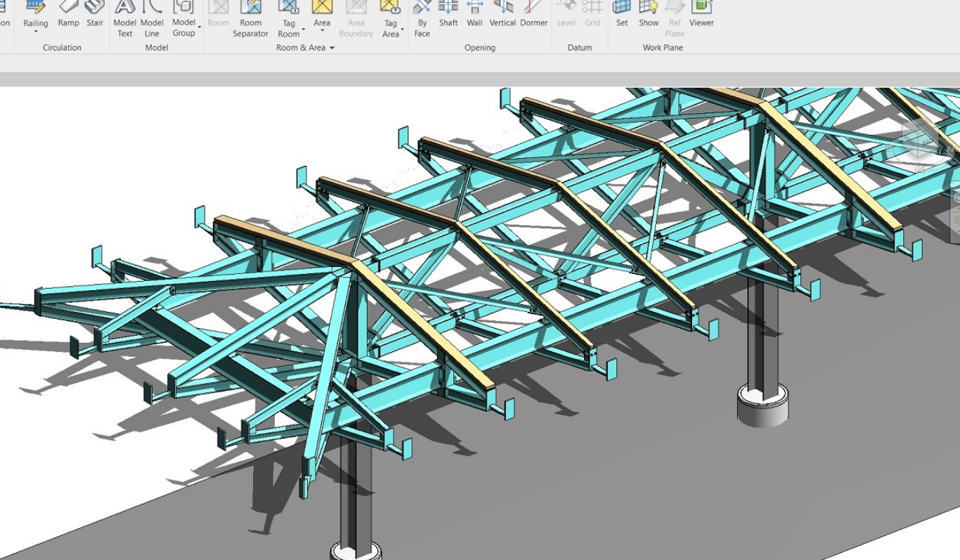Activate the Stair tool

coord(95,14)
